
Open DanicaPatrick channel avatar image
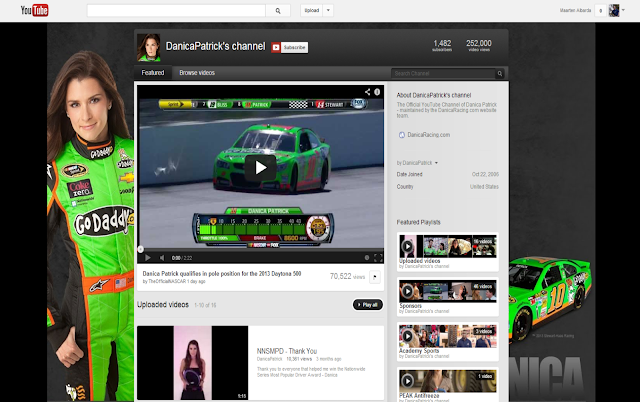coord(149,47)
